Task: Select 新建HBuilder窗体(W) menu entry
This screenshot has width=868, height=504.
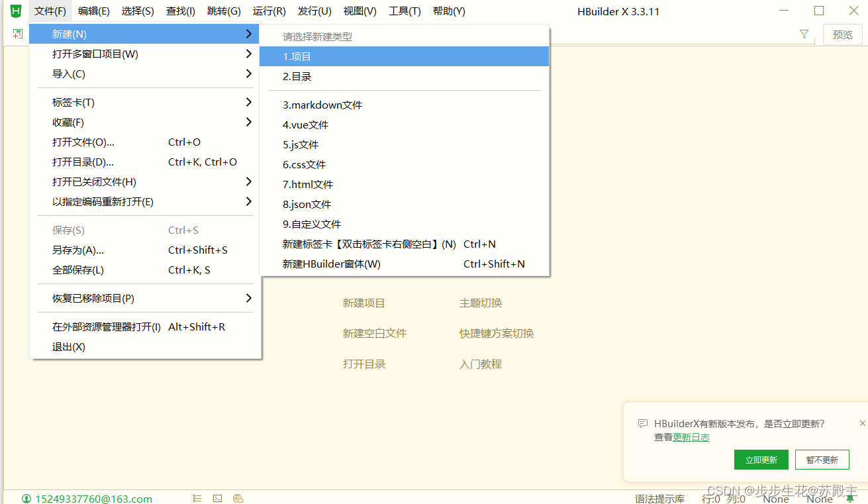Action: 404,264
